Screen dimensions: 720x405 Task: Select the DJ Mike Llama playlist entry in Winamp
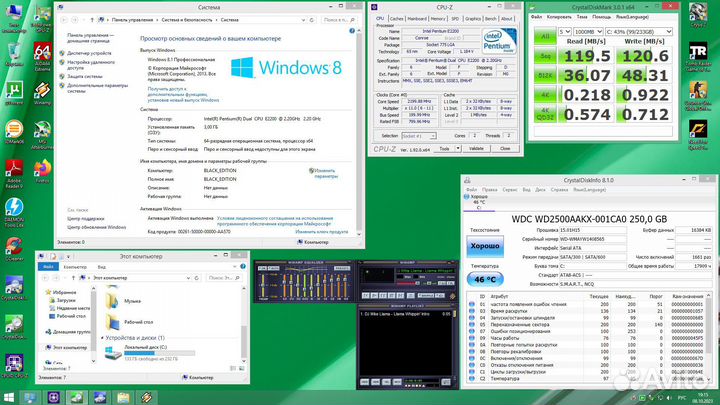pos(404,314)
